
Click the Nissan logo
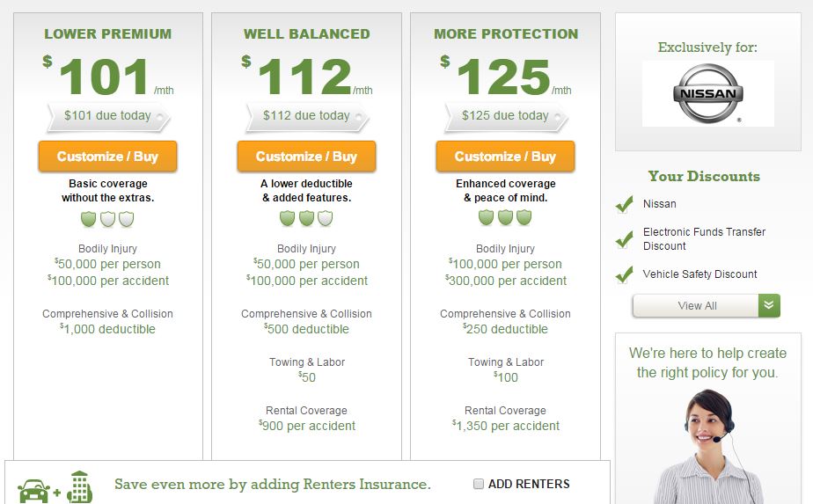pos(707,94)
